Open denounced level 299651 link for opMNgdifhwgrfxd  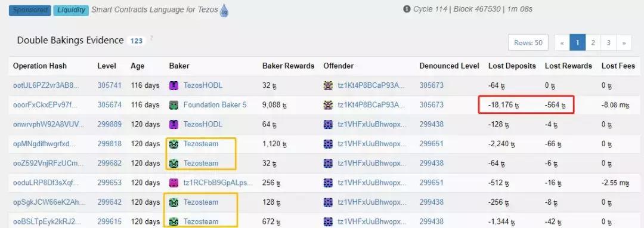tap(432, 144)
